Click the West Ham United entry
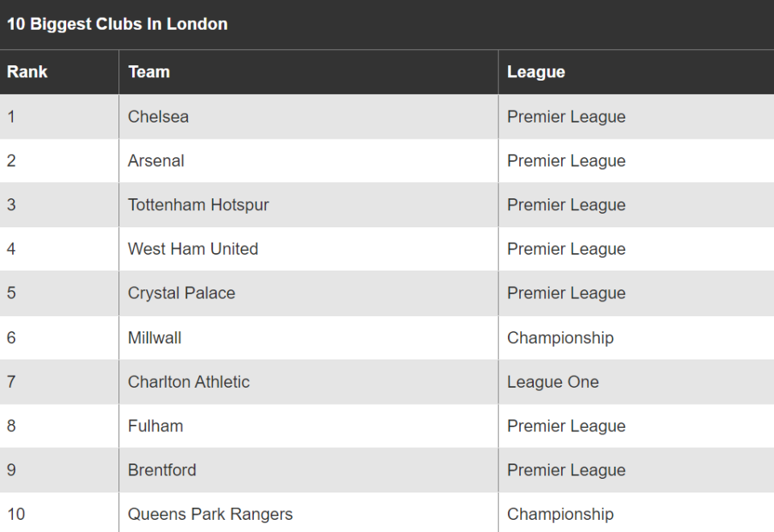 pyautogui.click(x=193, y=248)
